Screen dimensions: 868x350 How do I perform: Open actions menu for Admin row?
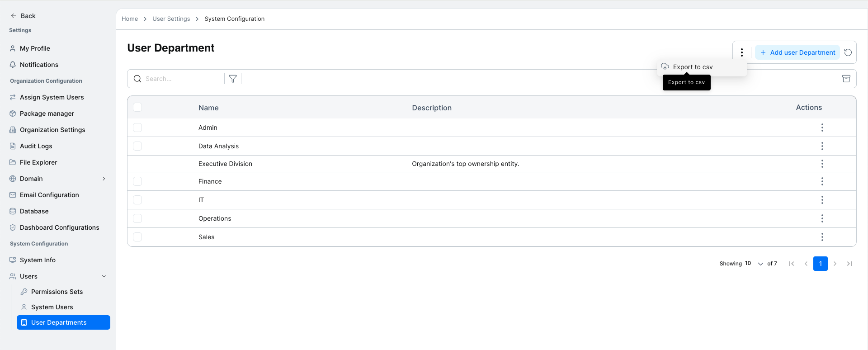[x=822, y=128]
